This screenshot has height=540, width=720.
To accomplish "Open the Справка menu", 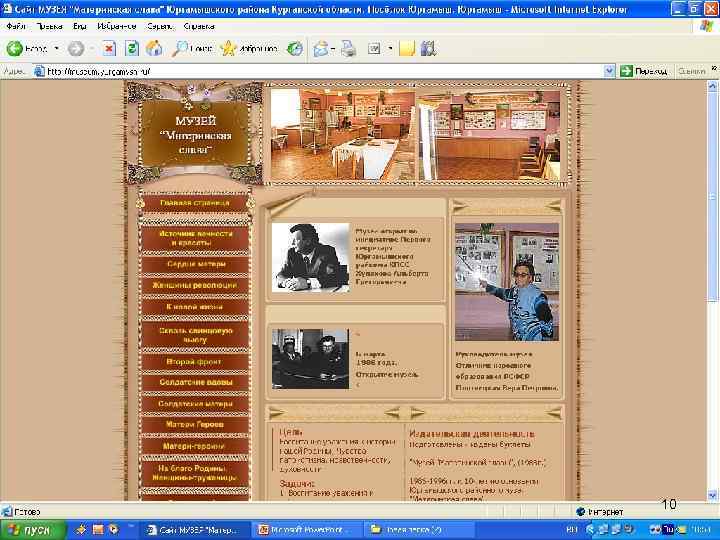I will point(199,27).
